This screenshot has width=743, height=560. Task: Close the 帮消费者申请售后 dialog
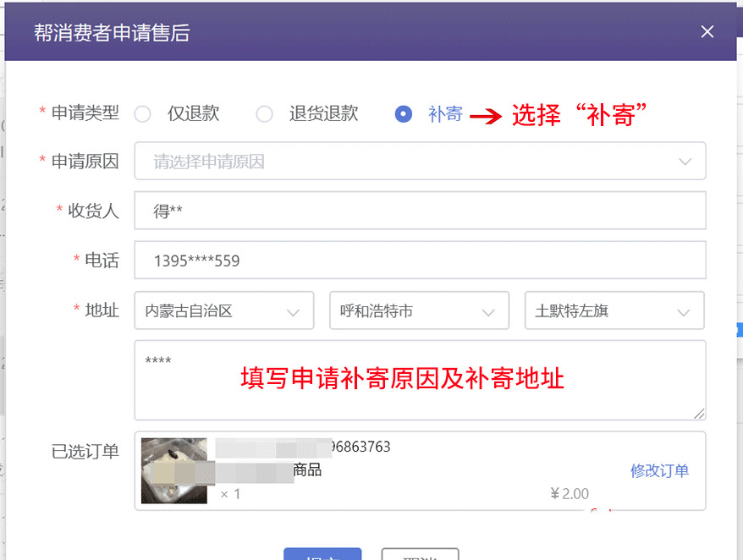click(x=707, y=32)
